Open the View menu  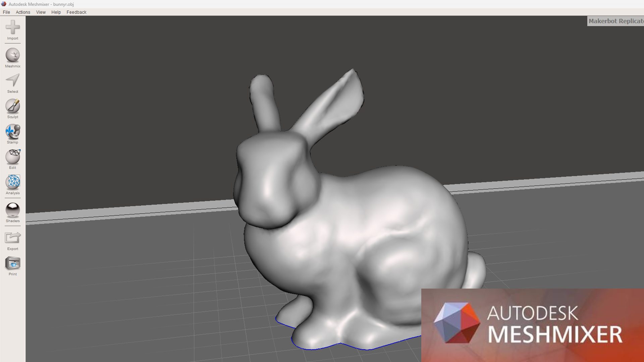point(41,12)
